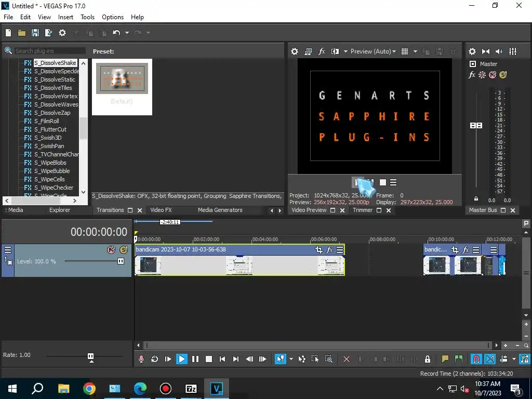The image size is (532, 399).
Task: Select the Selection Edit tool
Action: [x=315, y=359]
